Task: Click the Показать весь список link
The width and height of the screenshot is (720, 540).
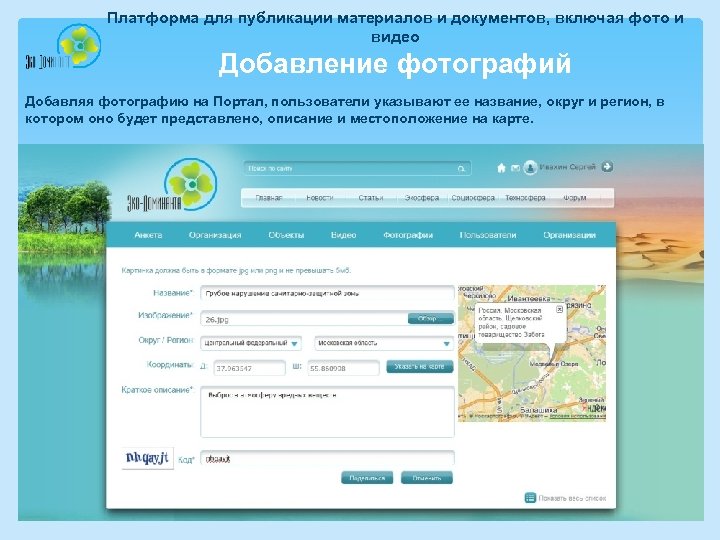Action: click(x=572, y=498)
